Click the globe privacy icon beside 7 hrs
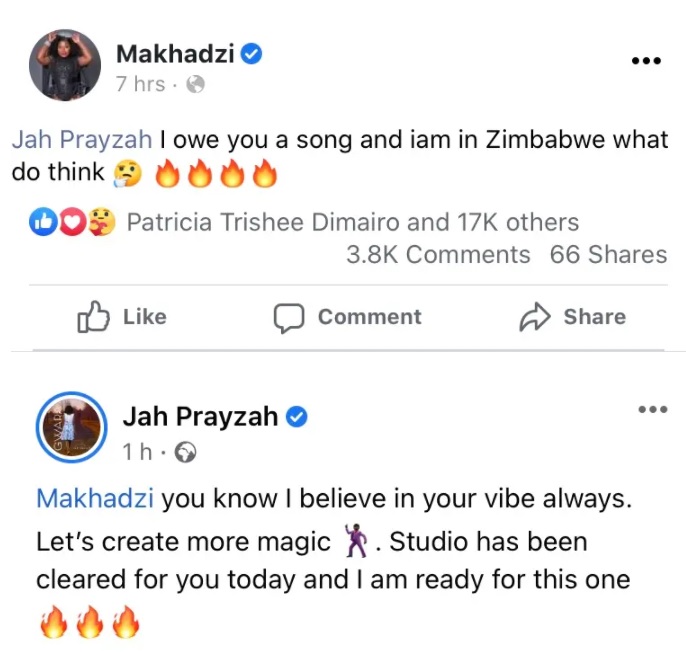This screenshot has width=686, height=652. (196, 84)
